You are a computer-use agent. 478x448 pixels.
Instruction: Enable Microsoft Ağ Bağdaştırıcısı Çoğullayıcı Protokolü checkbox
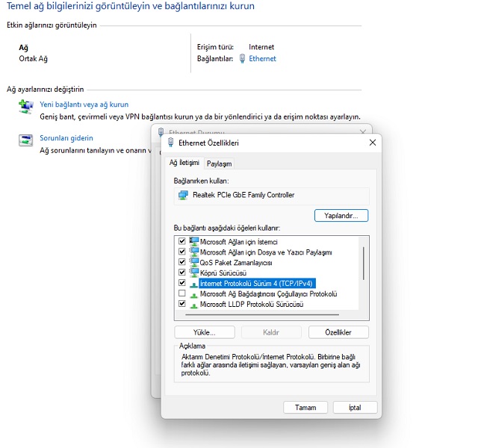click(181, 294)
